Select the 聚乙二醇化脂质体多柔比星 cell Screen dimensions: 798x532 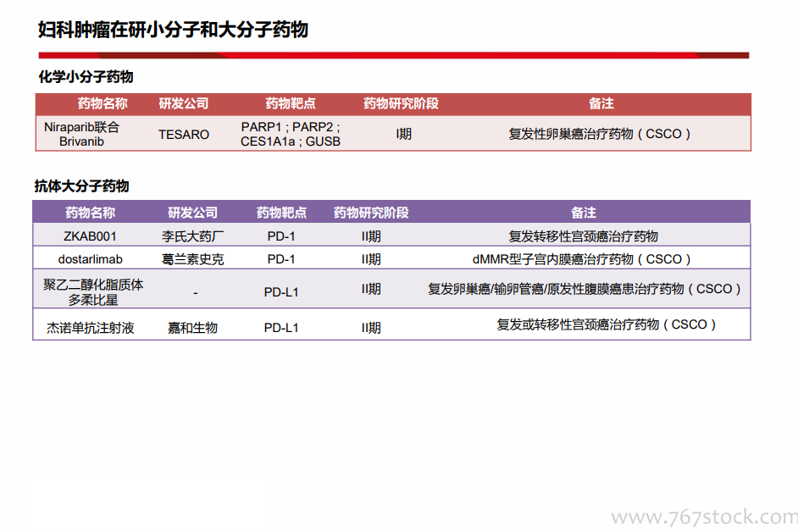(x=93, y=292)
